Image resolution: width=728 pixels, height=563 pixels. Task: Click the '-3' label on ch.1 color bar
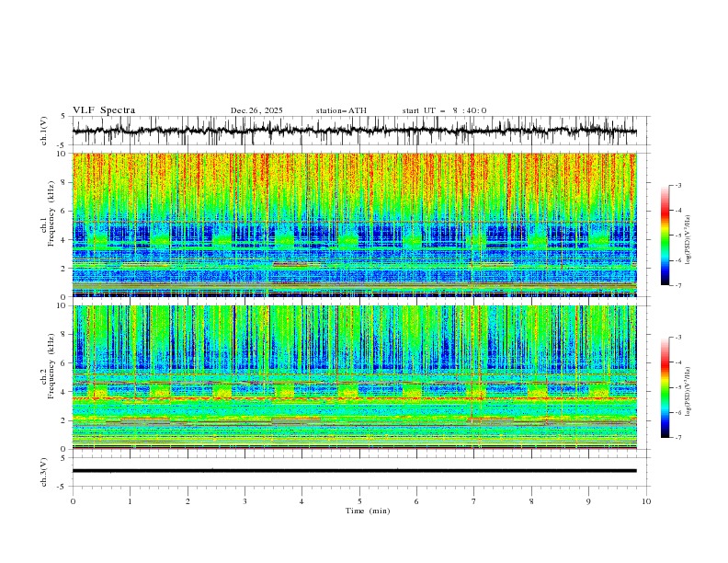(677, 185)
